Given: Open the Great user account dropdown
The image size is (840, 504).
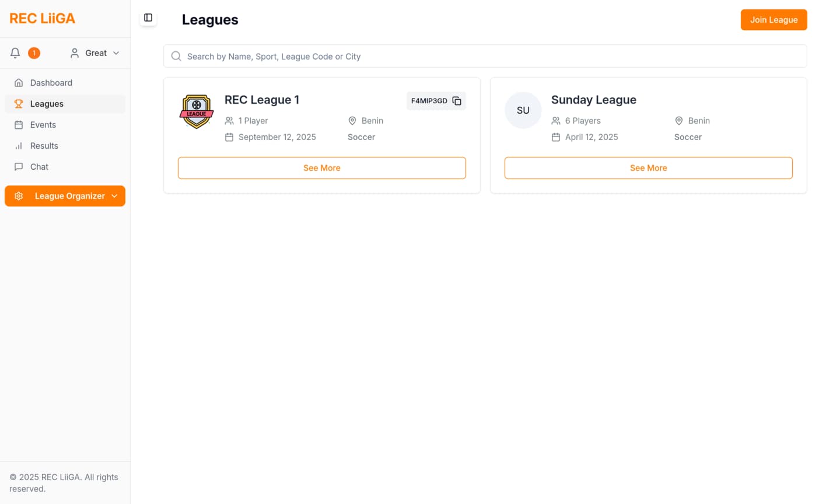Looking at the screenshot, I should pos(94,53).
